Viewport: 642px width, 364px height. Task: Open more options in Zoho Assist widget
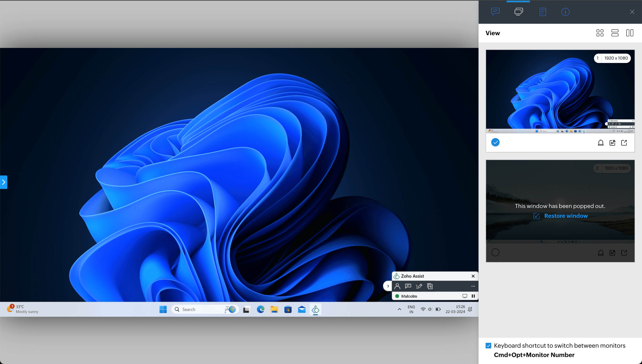tap(473, 286)
